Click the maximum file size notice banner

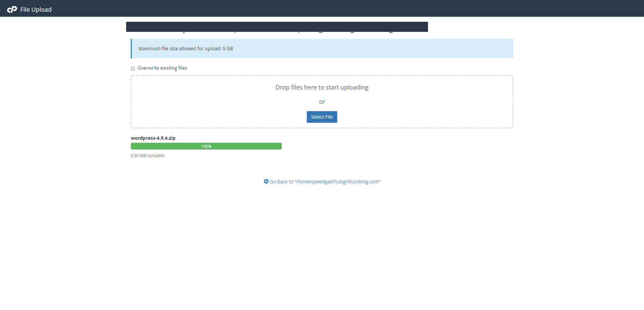pos(369,49)
